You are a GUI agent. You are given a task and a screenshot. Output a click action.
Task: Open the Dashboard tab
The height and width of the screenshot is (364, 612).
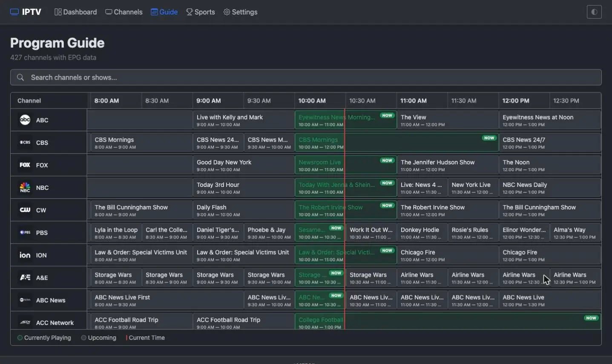(x=75, y=12)
